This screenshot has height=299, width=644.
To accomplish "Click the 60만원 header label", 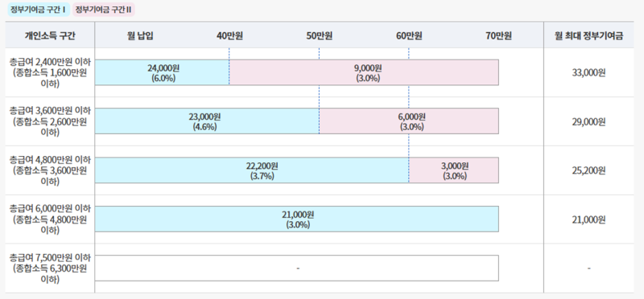I will pyautogui.click(x=409, y=35).
